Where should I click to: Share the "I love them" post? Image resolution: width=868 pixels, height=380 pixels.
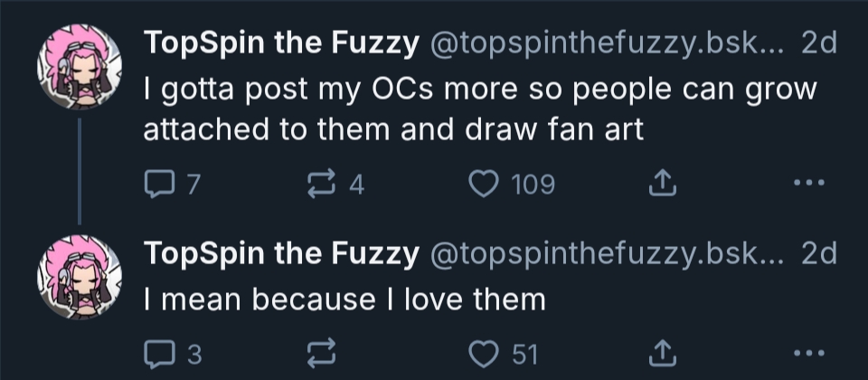coord(663,354)
